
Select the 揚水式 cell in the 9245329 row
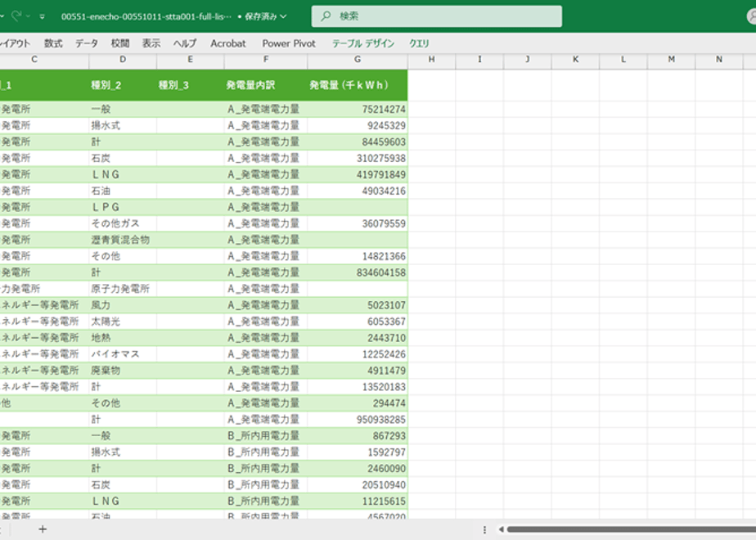(x=123, y=126)
